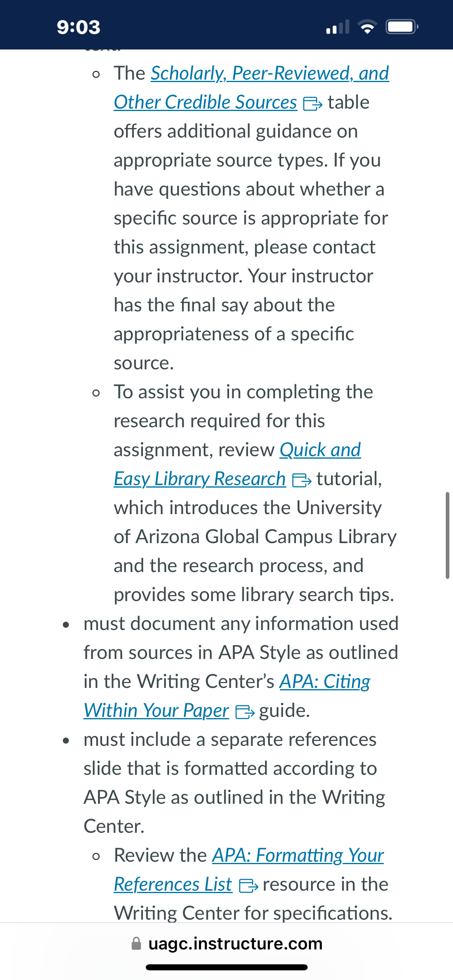Tap the 9:03 clock in status bar

[x=79, y=27]
